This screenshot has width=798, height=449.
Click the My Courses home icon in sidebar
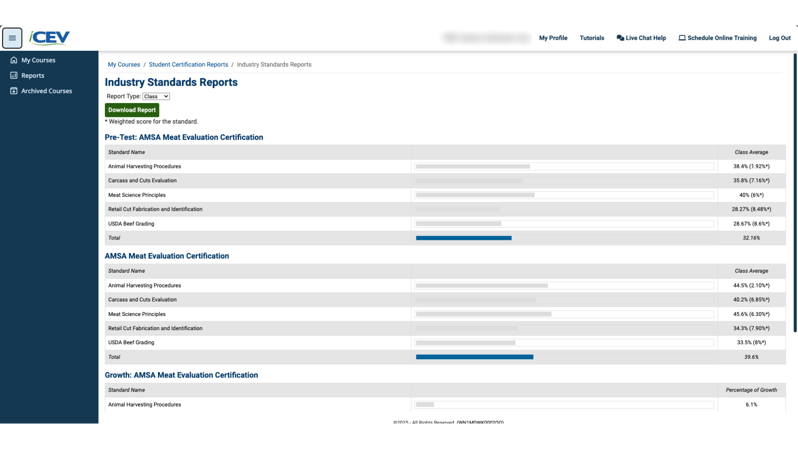(x=14, y=60)
